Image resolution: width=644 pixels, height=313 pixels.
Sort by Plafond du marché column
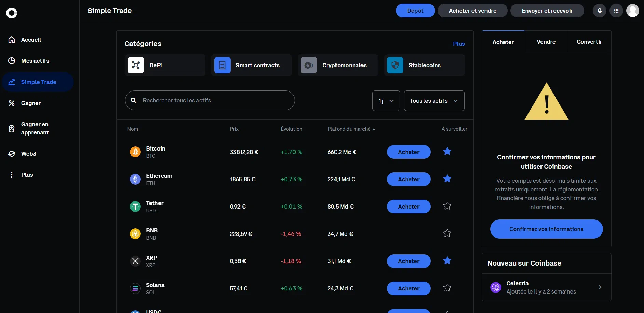point(351,129)
